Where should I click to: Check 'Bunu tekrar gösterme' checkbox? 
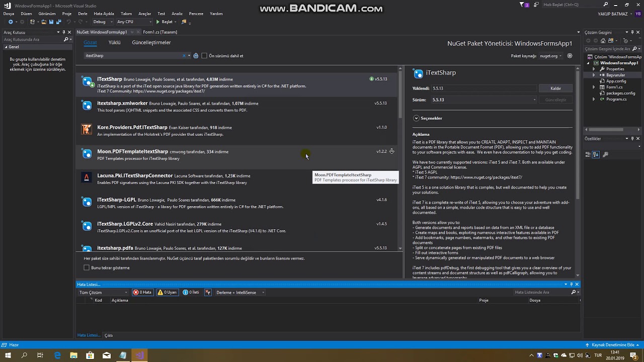click(87, 267)
